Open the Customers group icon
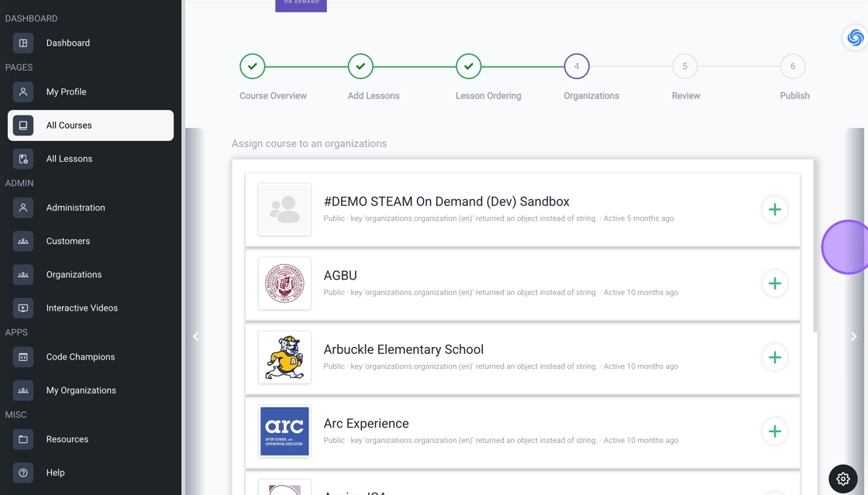 (x=23, y=241)
